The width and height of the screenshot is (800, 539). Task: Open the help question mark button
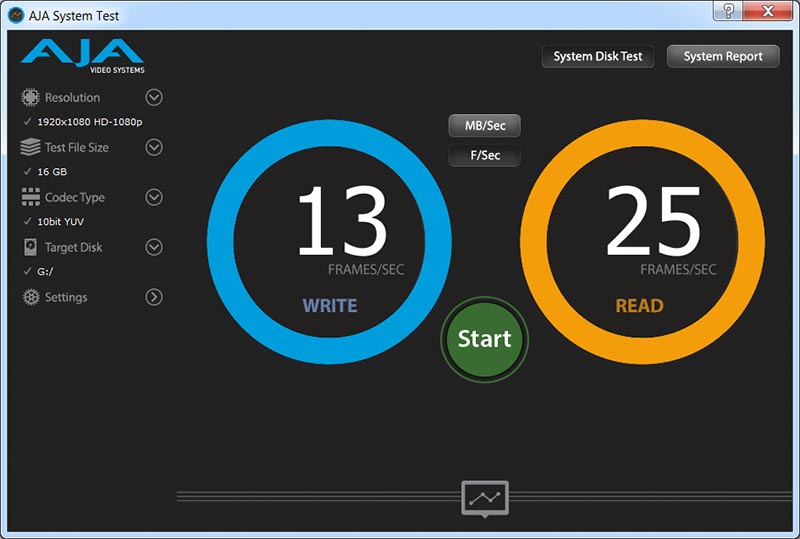728,11
